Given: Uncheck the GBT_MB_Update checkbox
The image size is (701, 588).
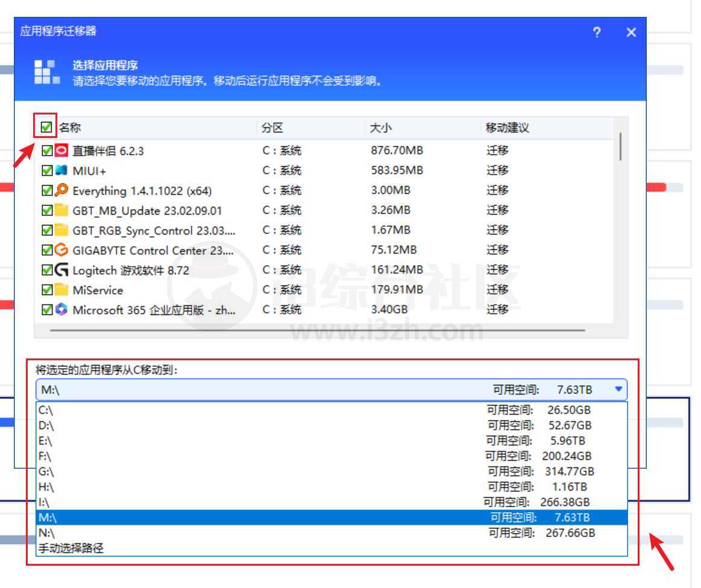Looking at the screenshot, I should click(47, 210).
